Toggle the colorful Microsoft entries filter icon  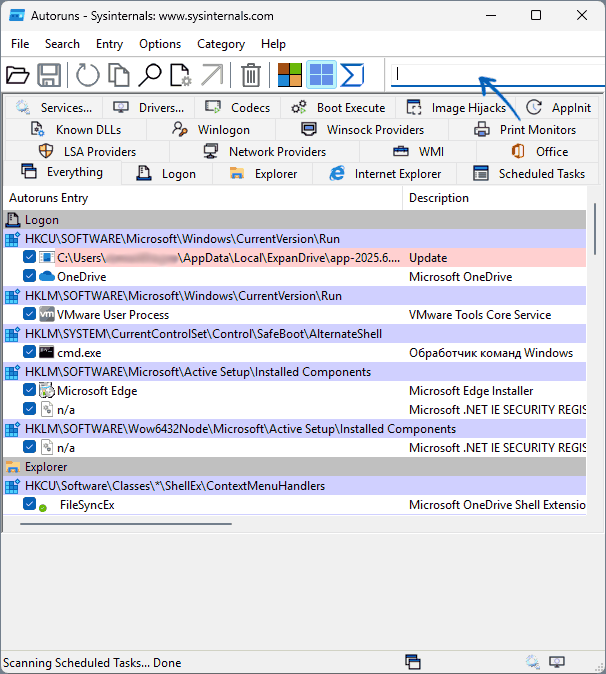coord(290,75)
